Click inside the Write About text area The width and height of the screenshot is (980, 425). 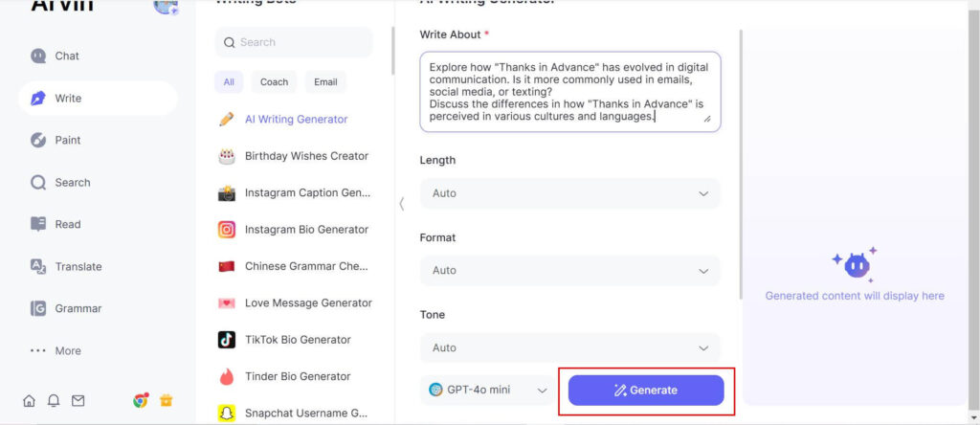click(570, 92)
